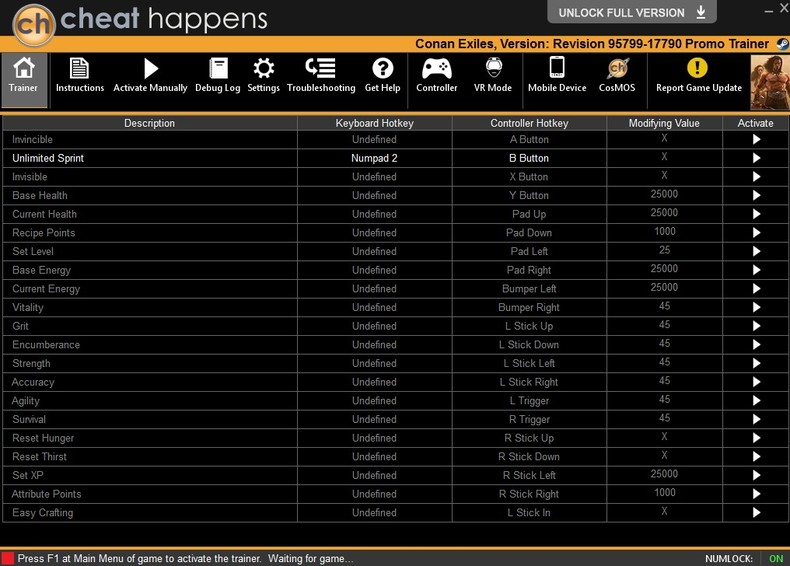The width and height of the screenshot is (790, 566).
Task: Activate the Set XP cheat arrow
Action: click(x=756, y=475)
